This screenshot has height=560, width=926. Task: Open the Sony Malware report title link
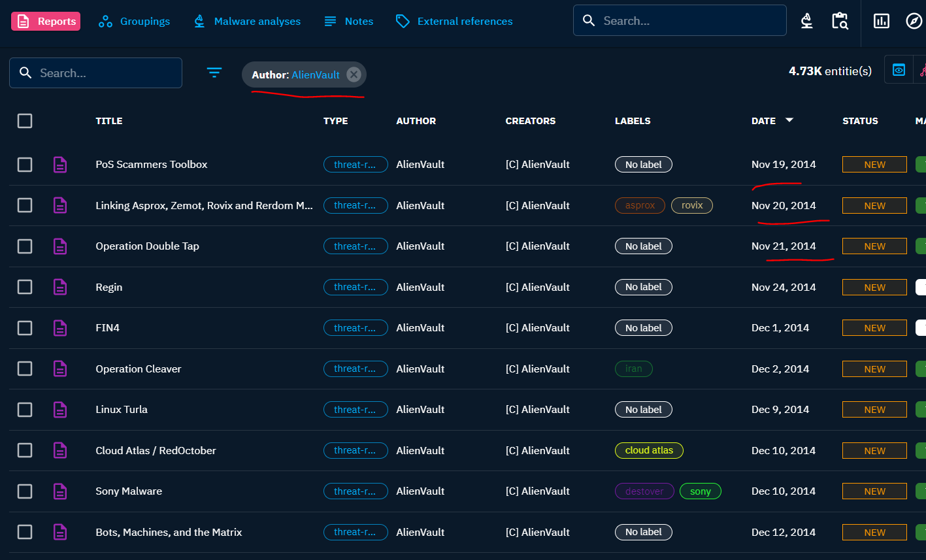(x=128, y=491)
